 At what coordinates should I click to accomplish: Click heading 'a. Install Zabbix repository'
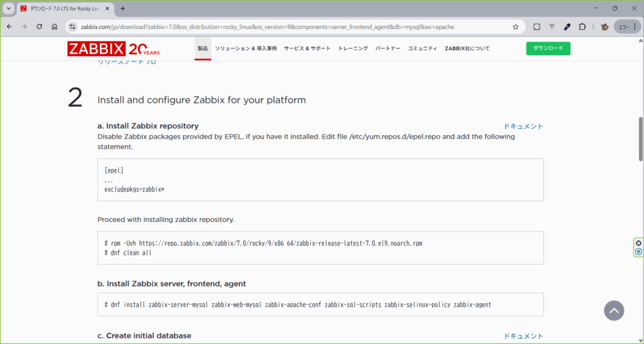tap(148, 126)
